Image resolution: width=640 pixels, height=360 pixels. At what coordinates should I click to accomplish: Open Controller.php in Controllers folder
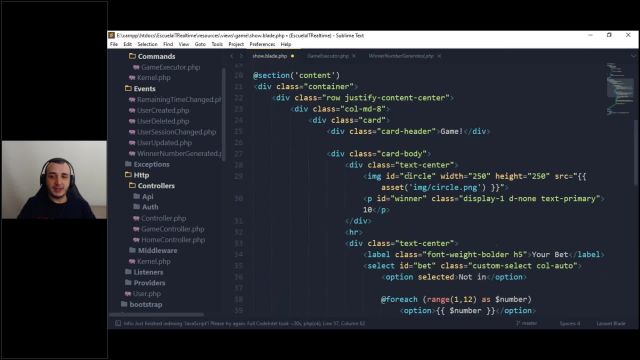point(163,218)
